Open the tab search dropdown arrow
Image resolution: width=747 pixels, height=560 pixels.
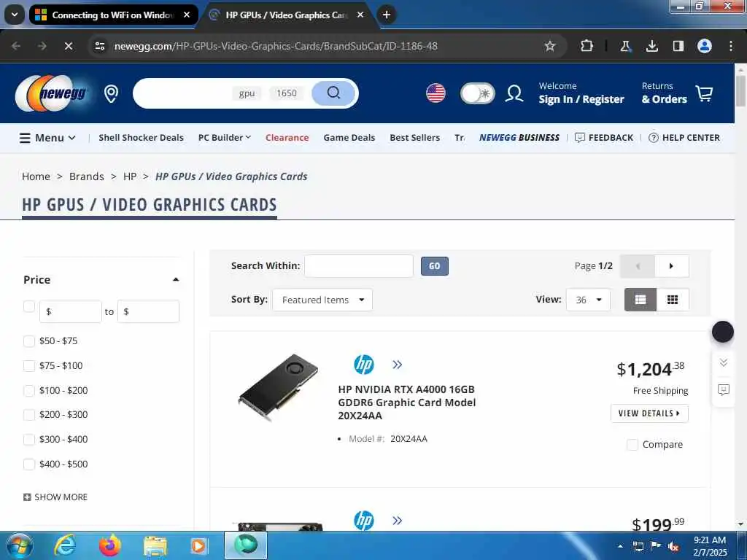point(15,15)
